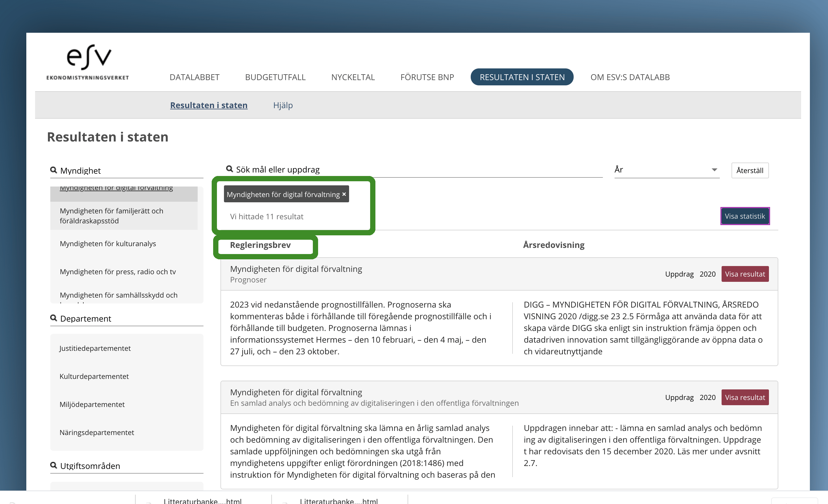
Task: Click the Departement search magnifier icon
Action: coord(54,318)
